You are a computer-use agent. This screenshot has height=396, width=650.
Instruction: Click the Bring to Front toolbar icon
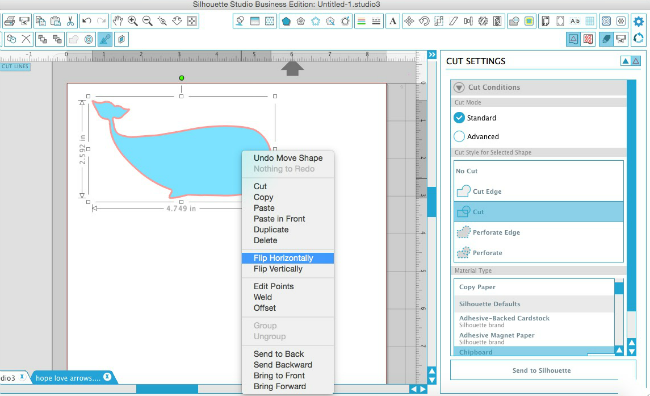43,39
